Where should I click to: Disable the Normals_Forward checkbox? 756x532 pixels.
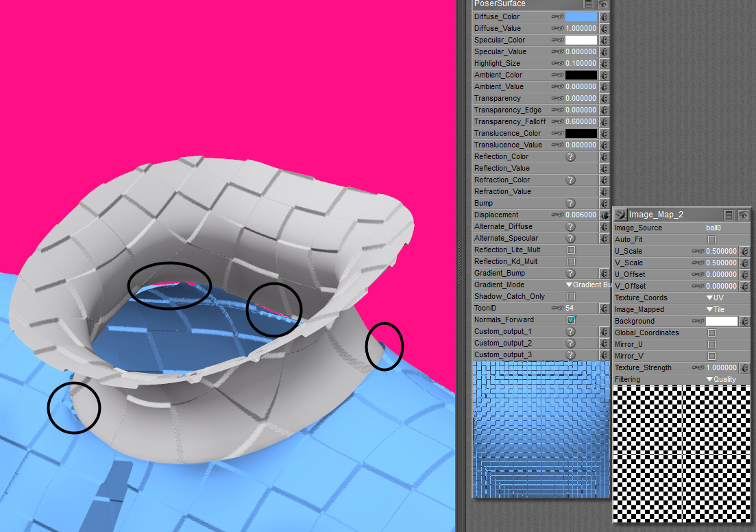coord(571,320)
